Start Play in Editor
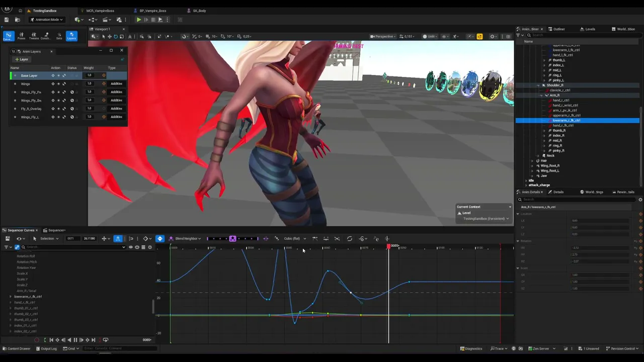Image resolution: width=644 pixels, height=362 pixels. [x=138, y=20]
